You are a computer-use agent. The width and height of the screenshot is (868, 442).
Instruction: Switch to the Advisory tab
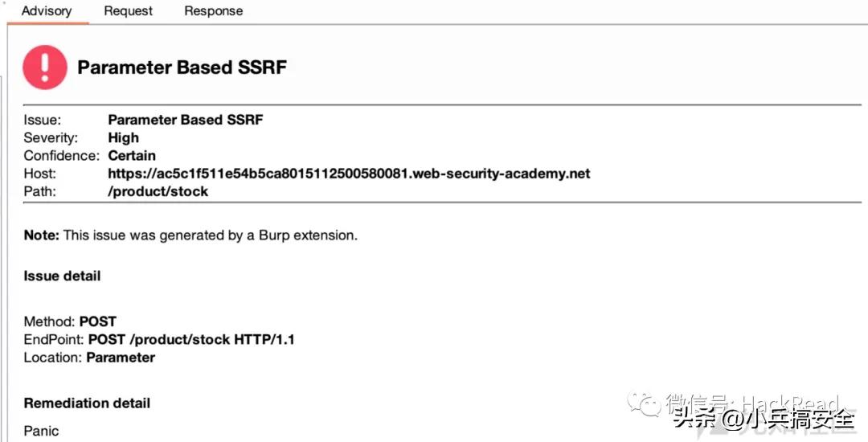pyautogui.click(x=47, y=11)
